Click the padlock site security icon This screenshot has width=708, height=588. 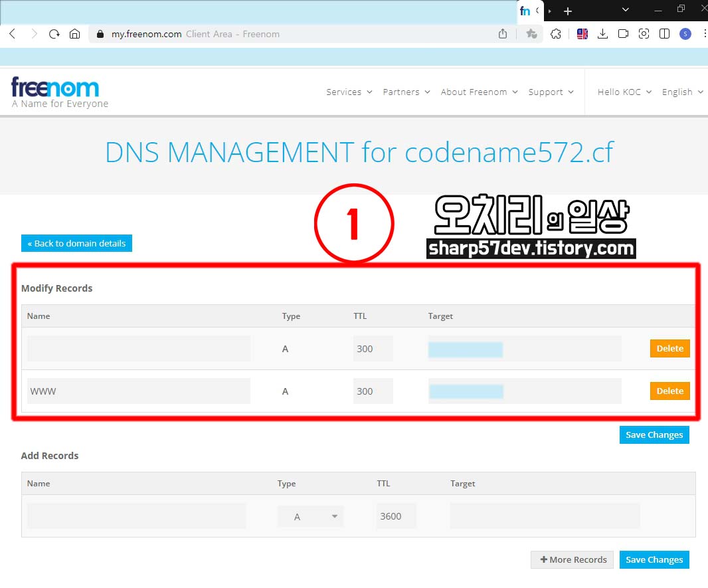coord(100,34)
